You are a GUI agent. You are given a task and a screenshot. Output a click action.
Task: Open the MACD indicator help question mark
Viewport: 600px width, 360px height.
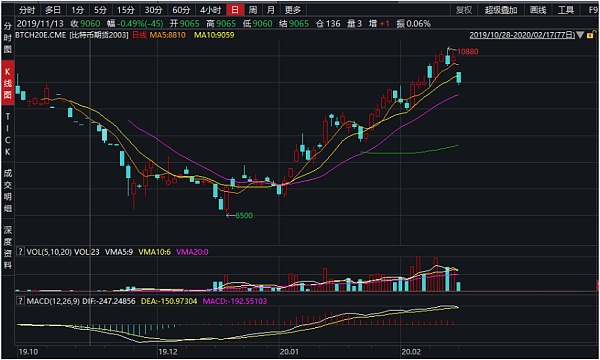[x=21, y=301]
